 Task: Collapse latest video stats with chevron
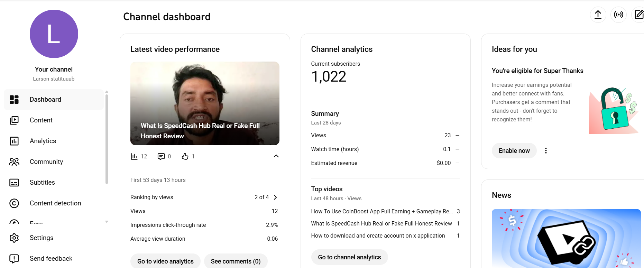pyautogui.click(x=276, y=156)
